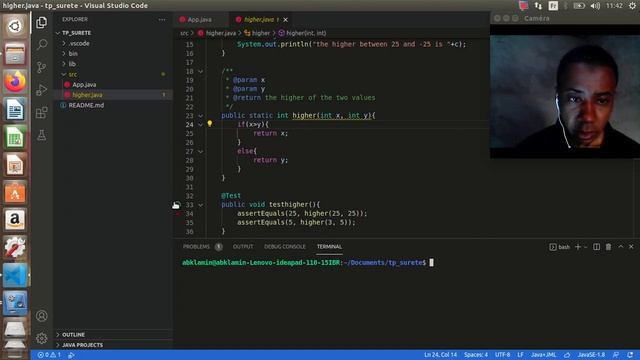
Task: Click Ln 24, Col 14 in status bar
Action: pyautogui.click(x=440, y=355)
